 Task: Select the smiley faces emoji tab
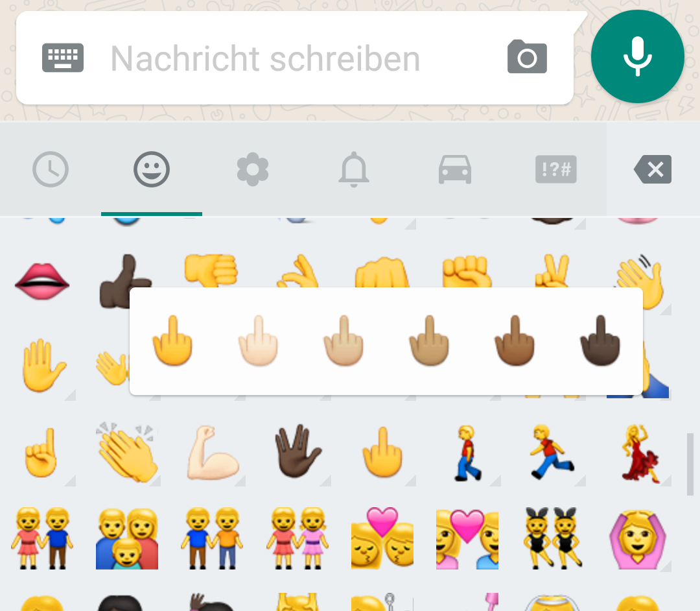click(152, 169)
